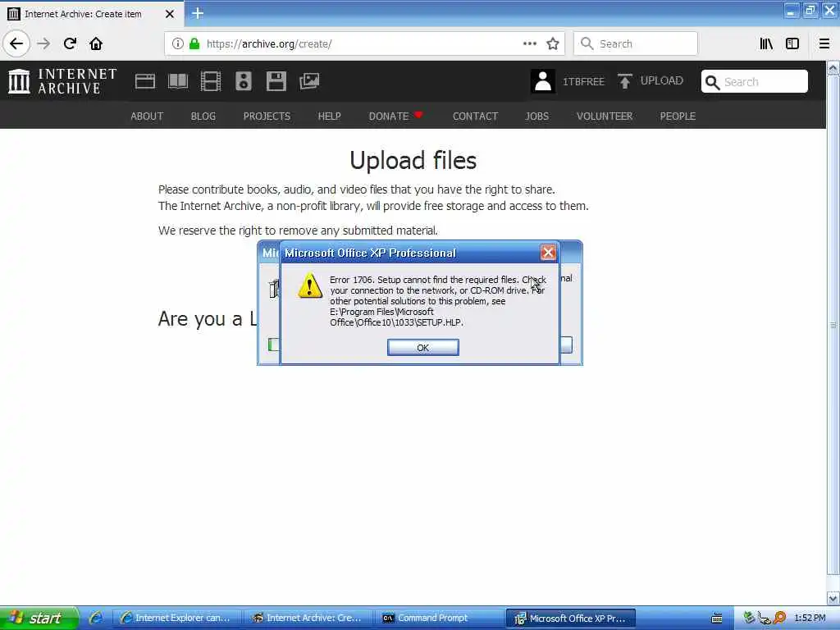The width and height of the screenshot is (840, 630).
Task: Switch to Internet Explorer can... taskbar window
Action: pyautogui.click(x=177, y=619)
